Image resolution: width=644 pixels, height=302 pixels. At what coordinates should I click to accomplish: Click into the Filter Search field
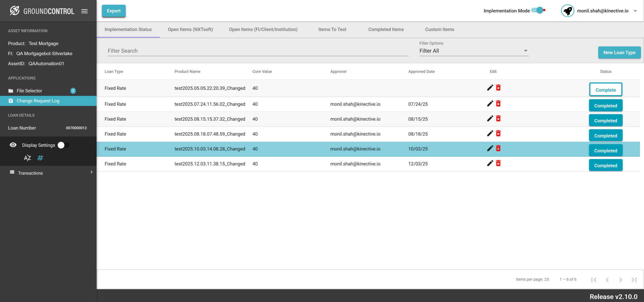tap(258, 51)
